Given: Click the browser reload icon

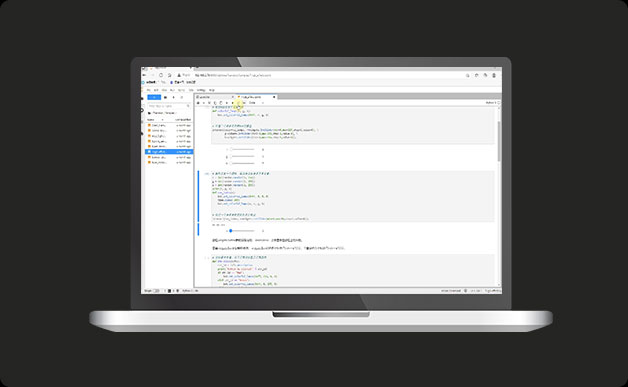Looking at the screenshot, I should pyautogui.click(x=161, y=75).
